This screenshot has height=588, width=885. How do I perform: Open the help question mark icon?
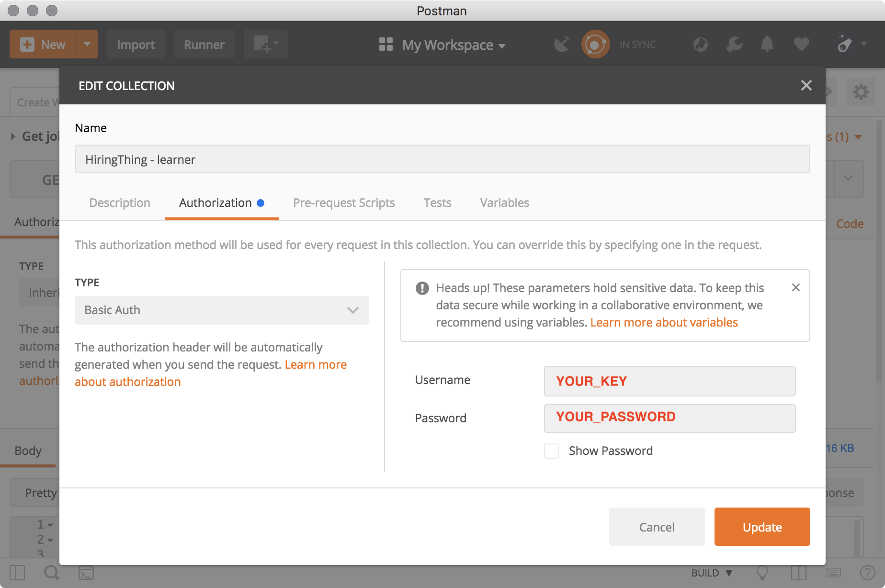tap(867, 573)
